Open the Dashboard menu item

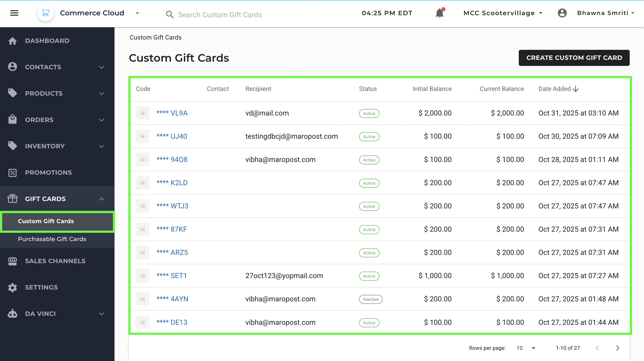57,41
